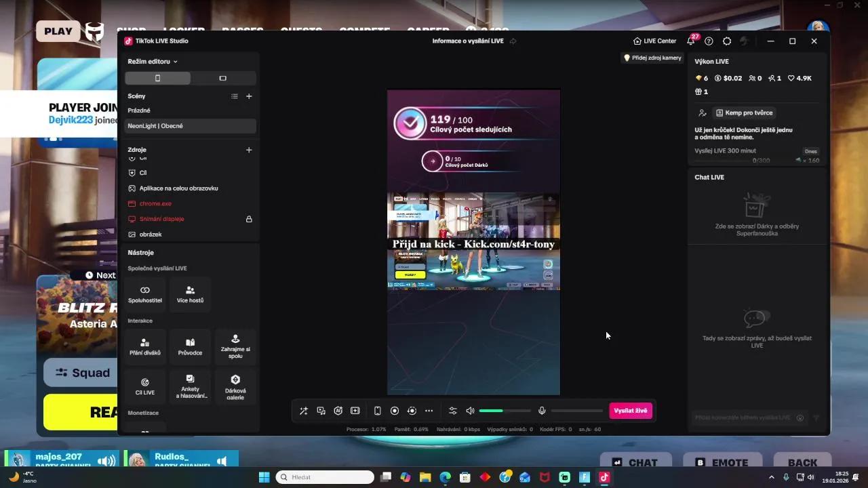Image resolution: width=868 pixels, height=488 pixels.
Task: Switch to landscape layout mode
Action: 222,78
